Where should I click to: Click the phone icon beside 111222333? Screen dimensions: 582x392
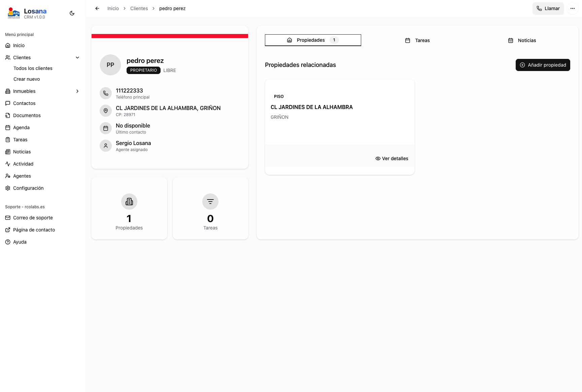point(105,93)
